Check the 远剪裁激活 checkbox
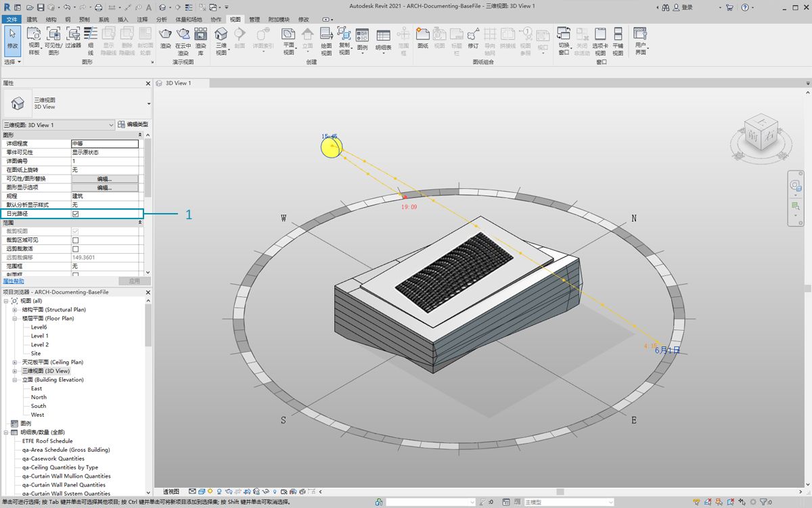Image resolution: width=812 pixels, height=508 pixels. (75, 249)
